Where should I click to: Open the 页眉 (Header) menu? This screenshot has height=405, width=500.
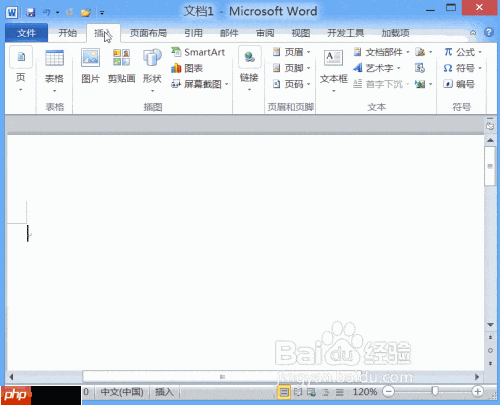tap(291, 52)
